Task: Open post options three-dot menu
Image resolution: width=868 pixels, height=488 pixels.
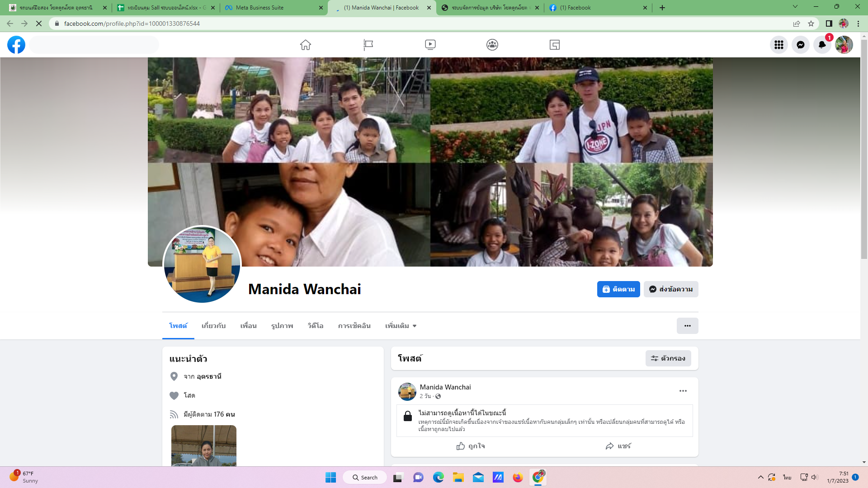Action: [683, 391]
